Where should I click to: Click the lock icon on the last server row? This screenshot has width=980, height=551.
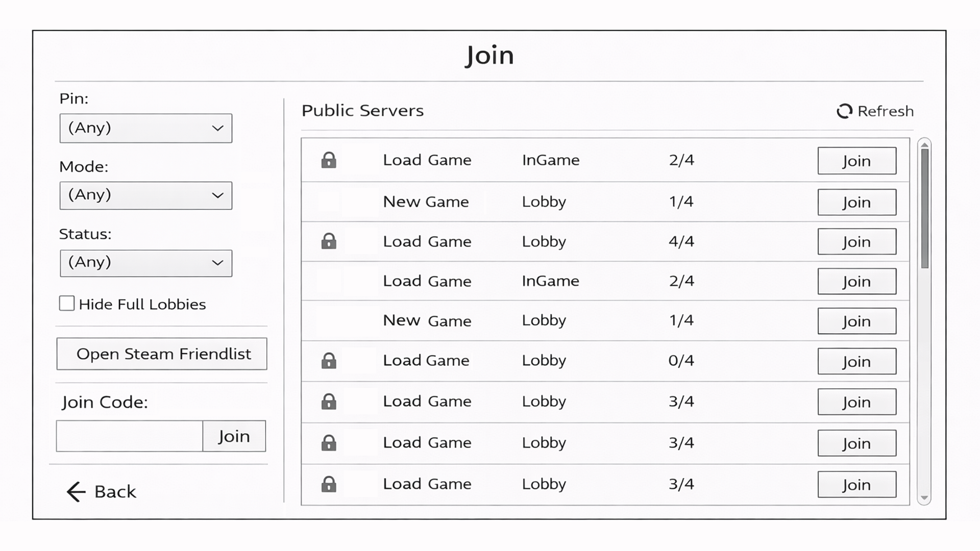tap(329, 484)
